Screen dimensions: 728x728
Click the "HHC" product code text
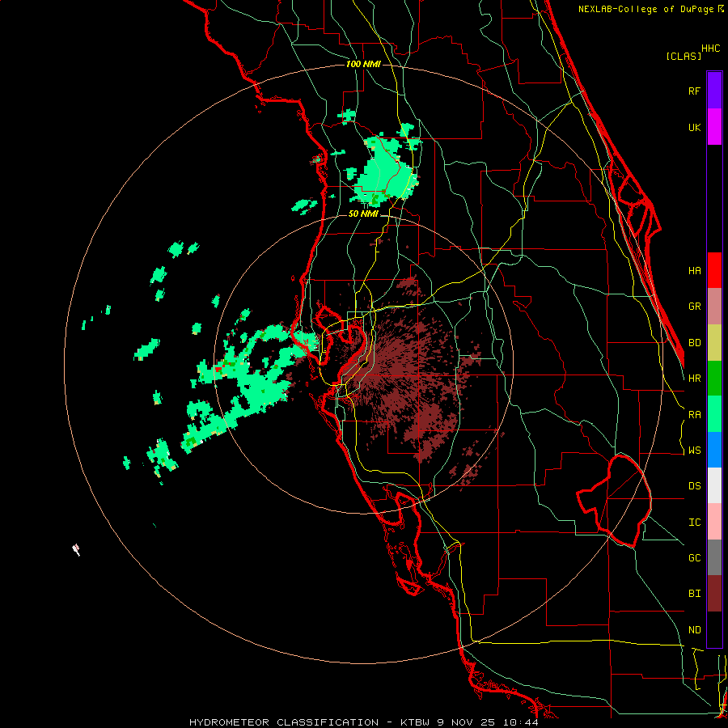pos(710,49)
